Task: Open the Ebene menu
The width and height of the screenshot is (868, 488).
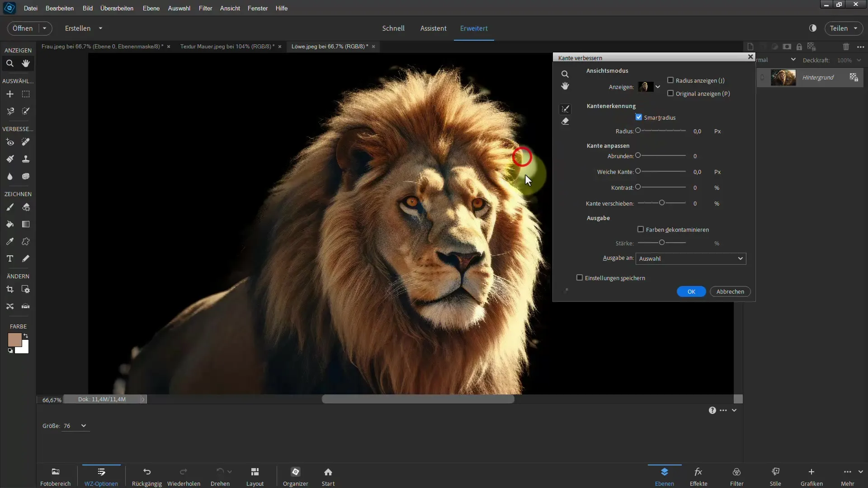Action: (151, 8)
